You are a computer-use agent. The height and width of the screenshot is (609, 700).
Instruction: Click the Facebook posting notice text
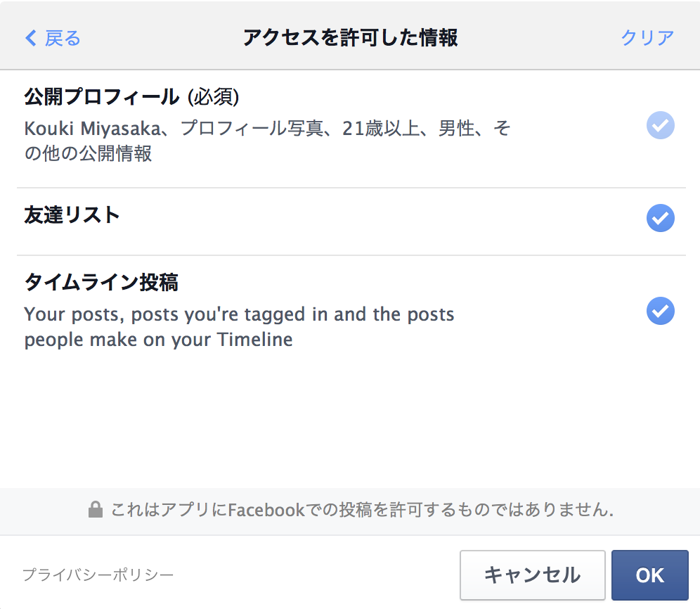click(x=362, y=509)
